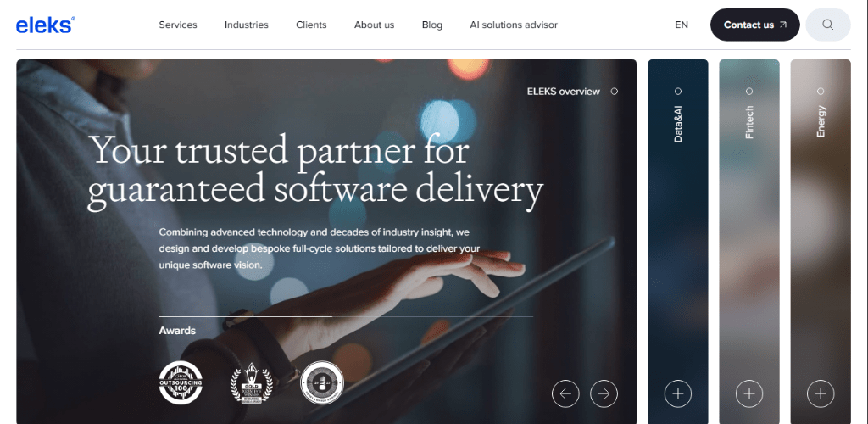Screen dimensions: 868x424
Task: Open the search magnifier icon
Action: (x=827, y=25)
